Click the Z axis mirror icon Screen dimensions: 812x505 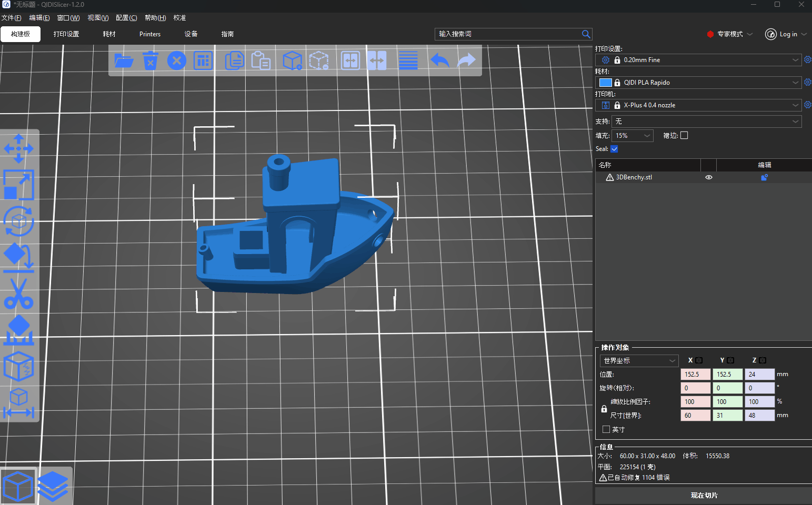tap(763, 360)
